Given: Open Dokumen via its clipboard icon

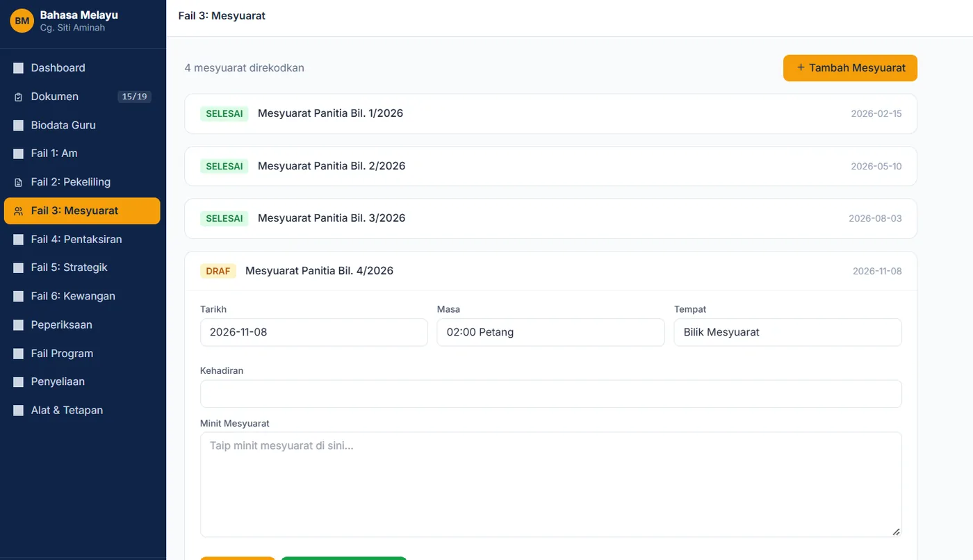Looking at the screenshot, I should click(x=19, y=97).
